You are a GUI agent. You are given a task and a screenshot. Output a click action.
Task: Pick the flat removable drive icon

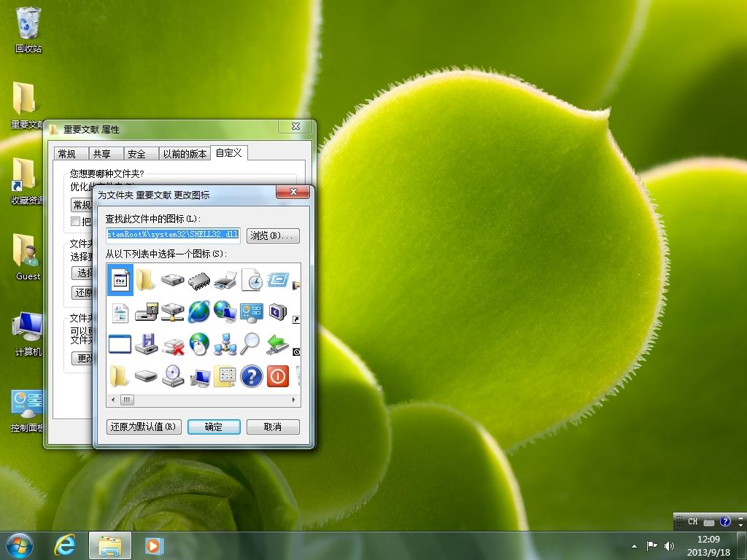pyautogui.click(x=146, y=376)
